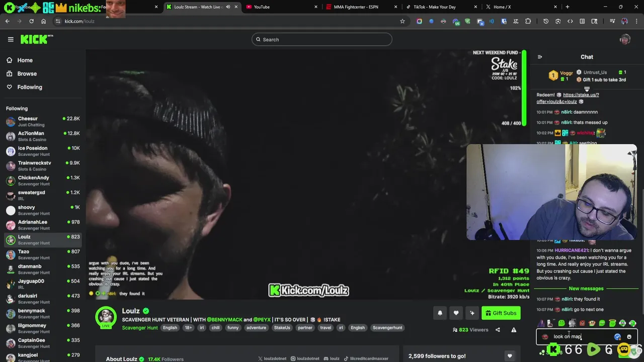
Task: Open the Chrome three-dot menu
Action: click(x=636, y=21)
